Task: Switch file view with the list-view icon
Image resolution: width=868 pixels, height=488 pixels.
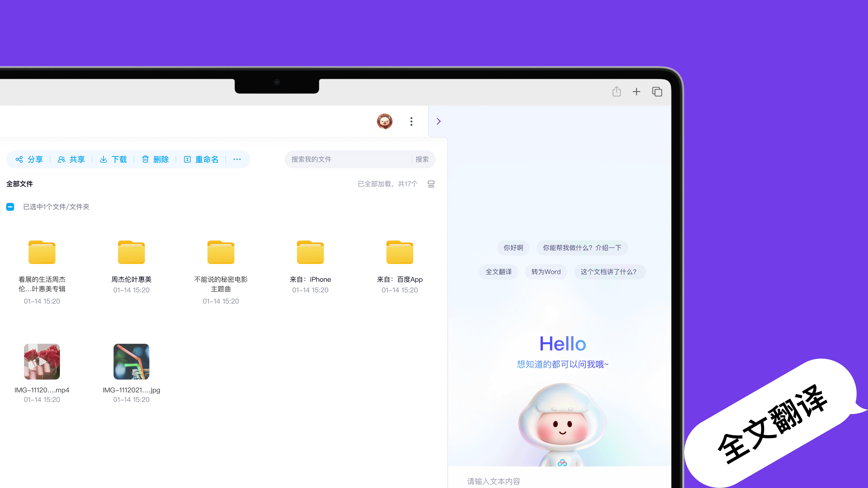Action: point(431,184)
